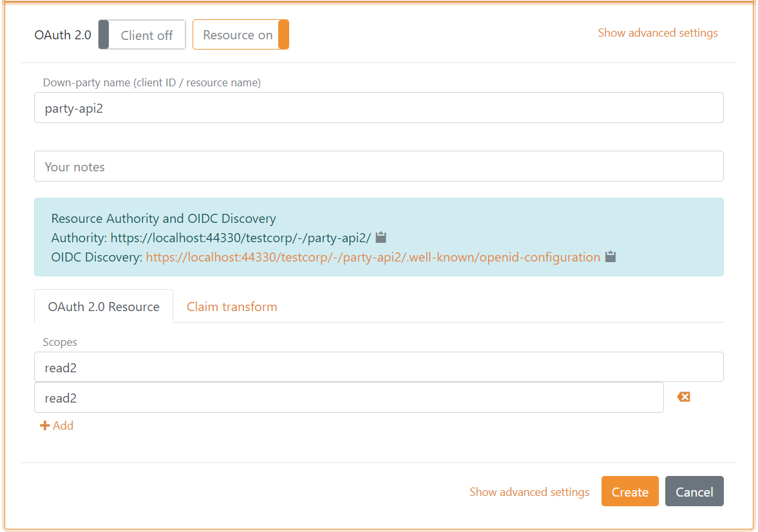Viewport: 758px width, 532px height.
Task: Select the OAuth 2.0 Resource tab
Action: click(104, 307)
